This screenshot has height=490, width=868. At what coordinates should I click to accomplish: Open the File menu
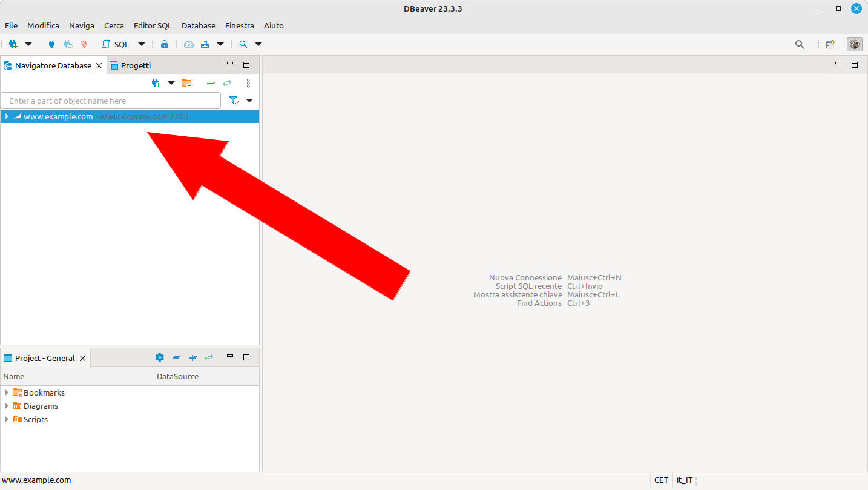(x=12, y=25)
